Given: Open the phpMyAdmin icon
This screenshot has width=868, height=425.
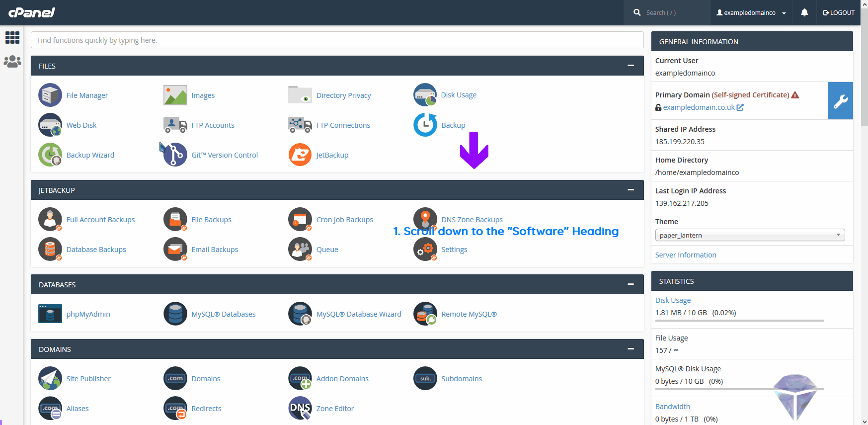Looking at the screenshot, I should point(50,314).
